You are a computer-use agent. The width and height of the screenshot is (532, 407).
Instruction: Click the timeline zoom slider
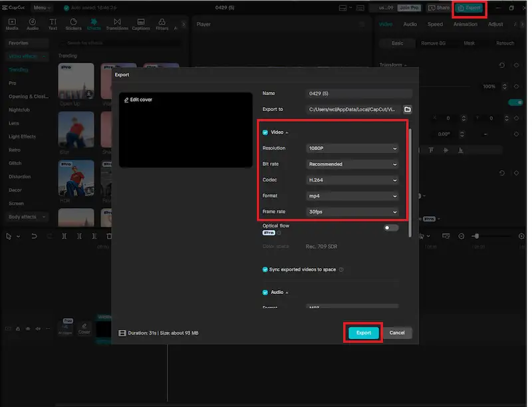[477, 236]
